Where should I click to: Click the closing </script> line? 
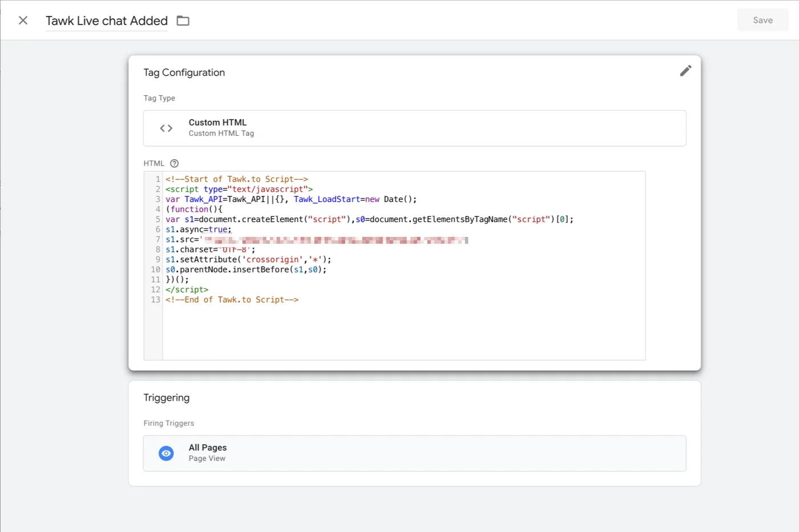(x=187, y=289)
